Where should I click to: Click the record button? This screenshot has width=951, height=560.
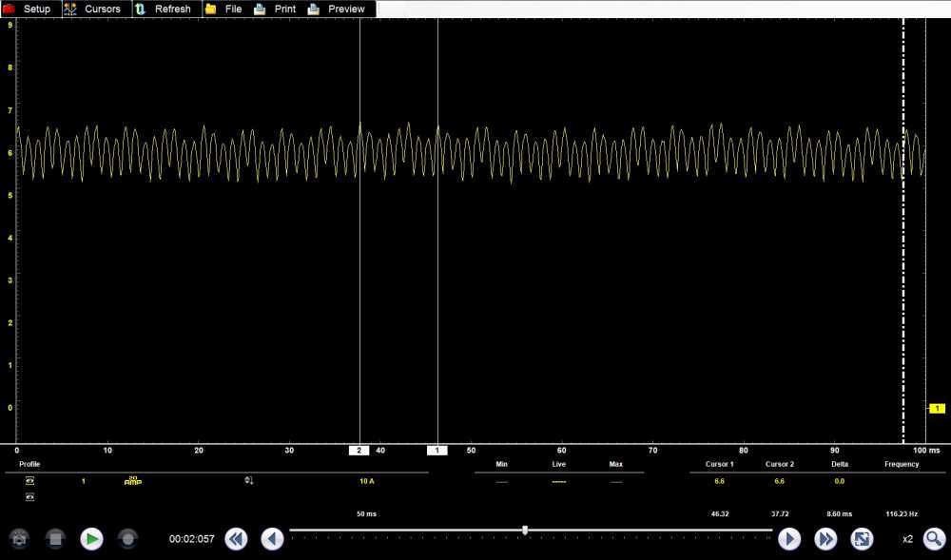pyautogui.click(x=127, y=539)
